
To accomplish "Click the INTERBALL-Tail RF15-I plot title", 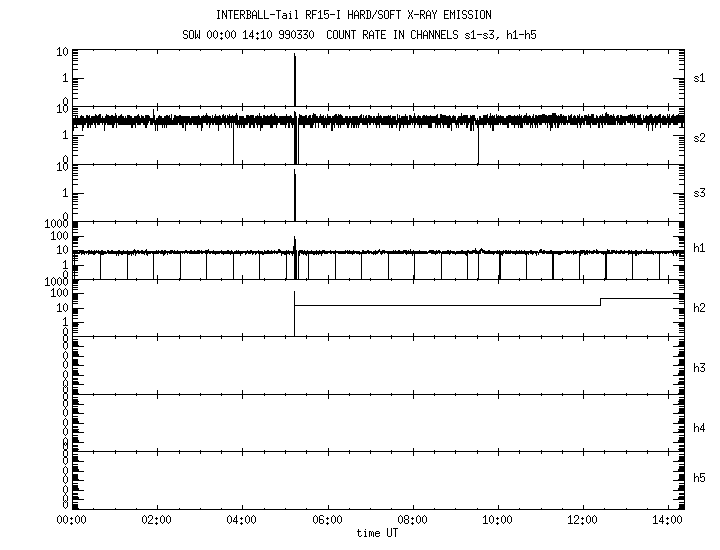I will click(353, 15).
